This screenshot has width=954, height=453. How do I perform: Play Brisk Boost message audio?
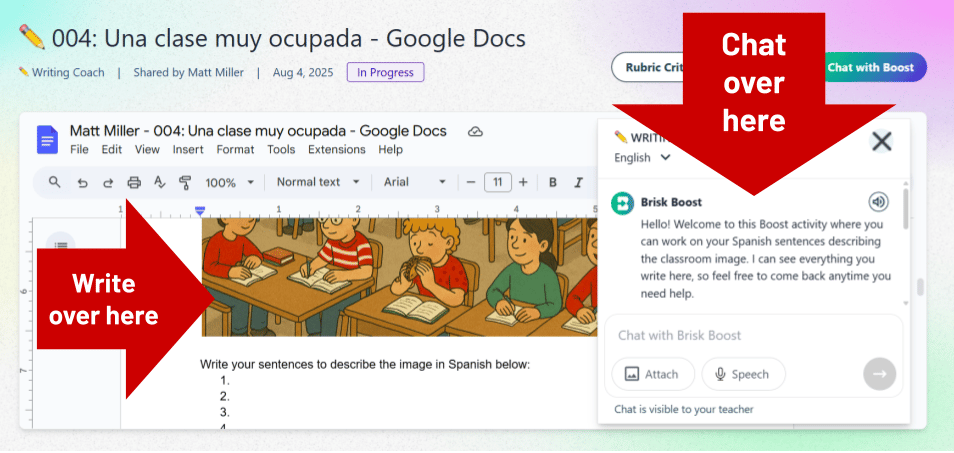point(878,201)
